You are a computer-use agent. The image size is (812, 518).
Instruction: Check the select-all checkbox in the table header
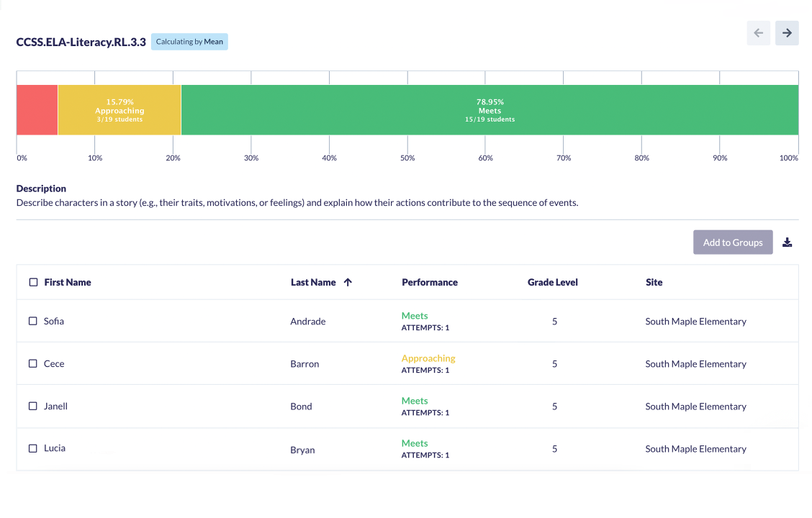pos(33,282)
